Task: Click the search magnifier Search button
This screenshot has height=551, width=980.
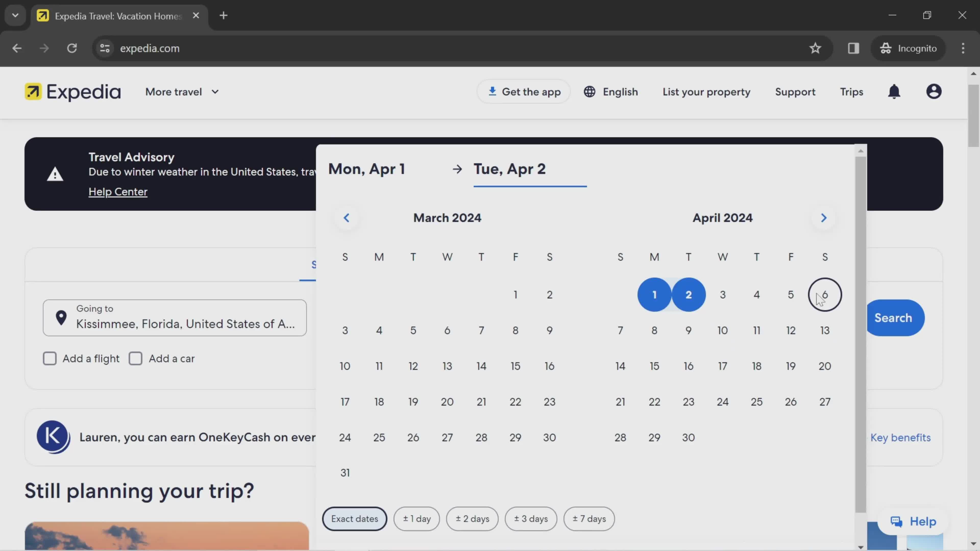Action: 893,318
